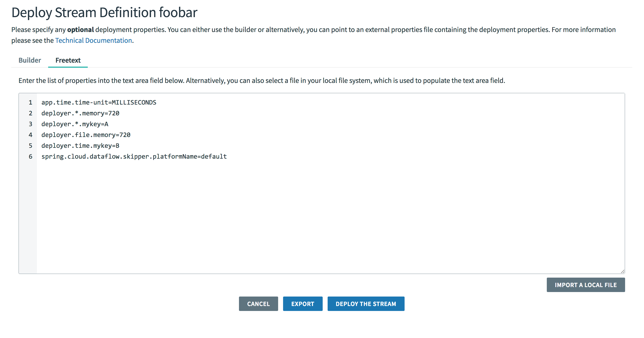Click the textarea resize handle corner
The width and height of the screenshot is (644, 338).
click(x=622, y=271)
